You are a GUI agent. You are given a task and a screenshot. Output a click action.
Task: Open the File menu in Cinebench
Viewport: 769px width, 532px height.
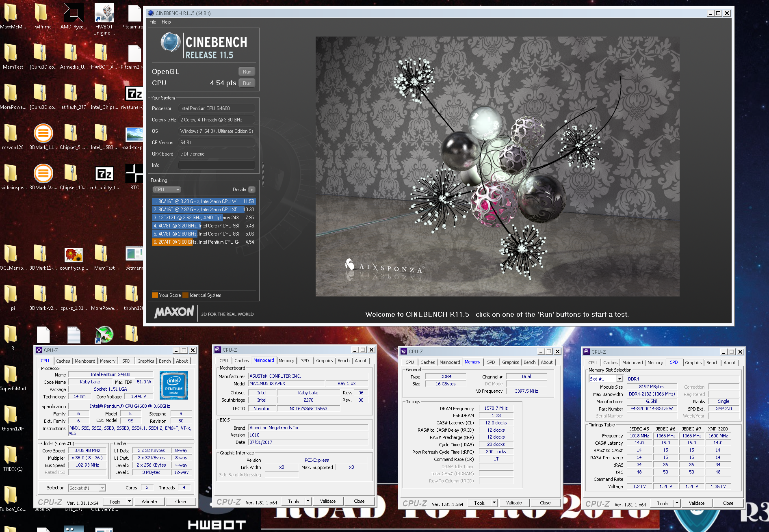click(x=153, y=22)
